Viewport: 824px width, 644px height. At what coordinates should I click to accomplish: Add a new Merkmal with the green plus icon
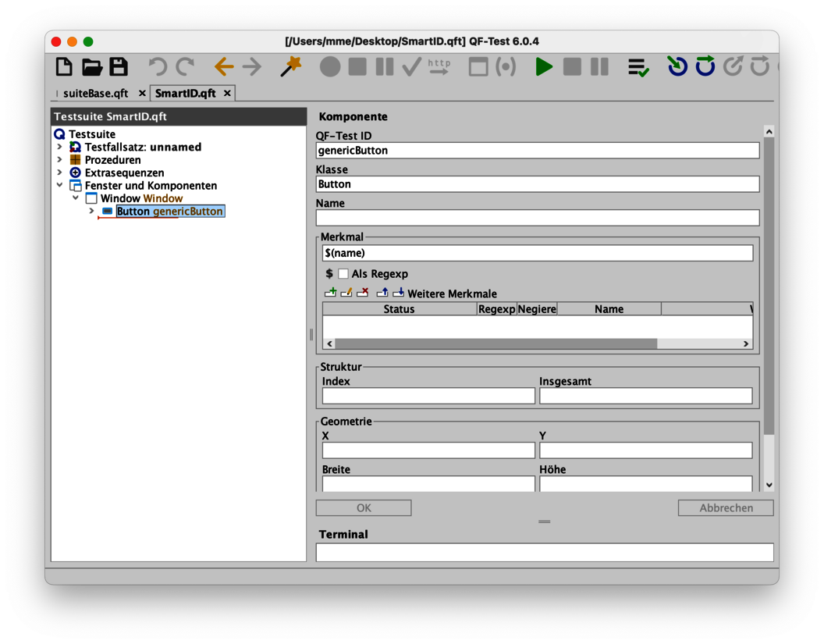[330, 292]
